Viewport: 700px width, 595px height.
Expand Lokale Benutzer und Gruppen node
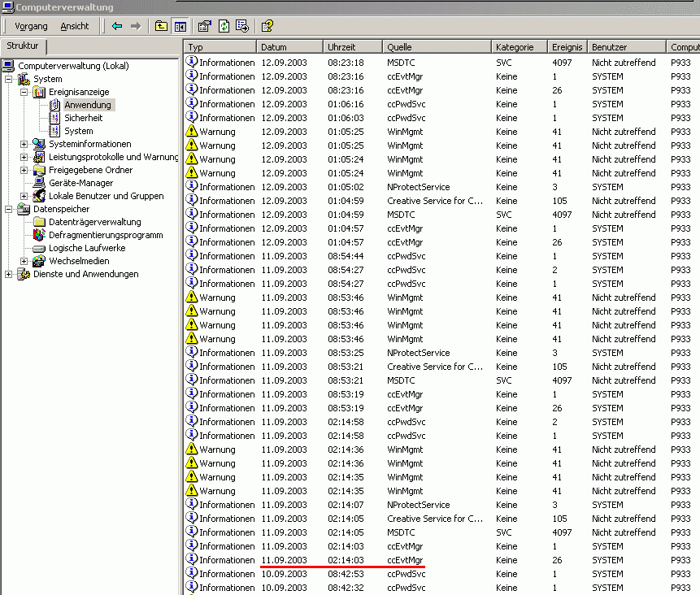(24, 196)
